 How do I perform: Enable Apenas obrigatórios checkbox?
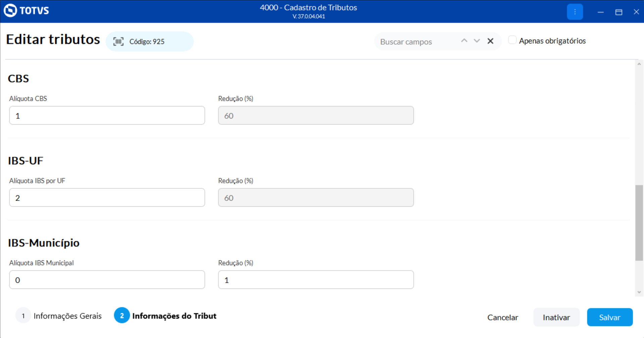[512, 40]
